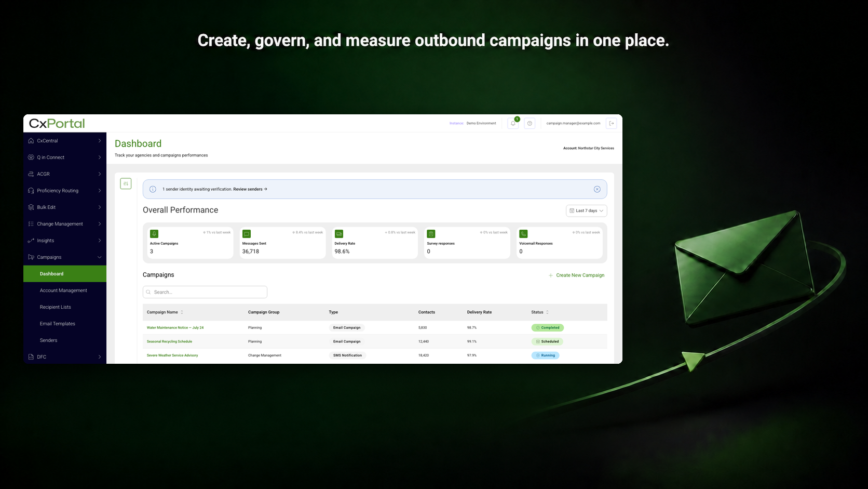Click the Completed status badge
Image resolution: width=868 pixels, height=489 pixels.
547,328
